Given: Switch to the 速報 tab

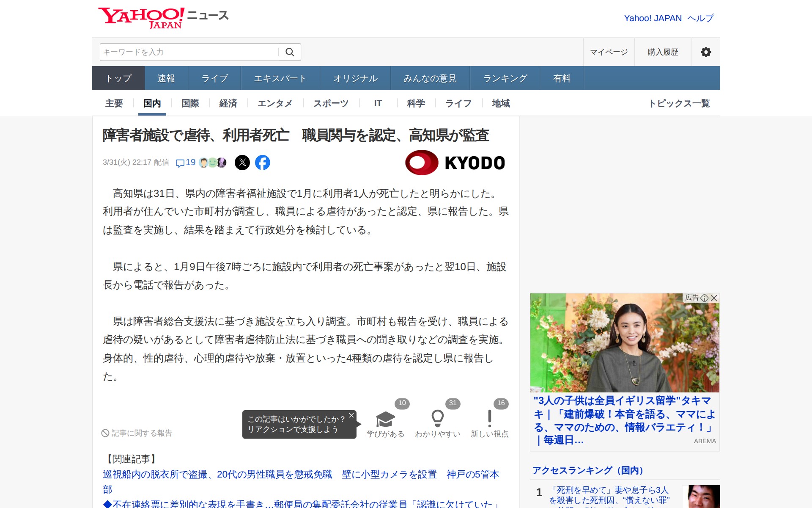Looking at the screenshot, I should 166,78.
